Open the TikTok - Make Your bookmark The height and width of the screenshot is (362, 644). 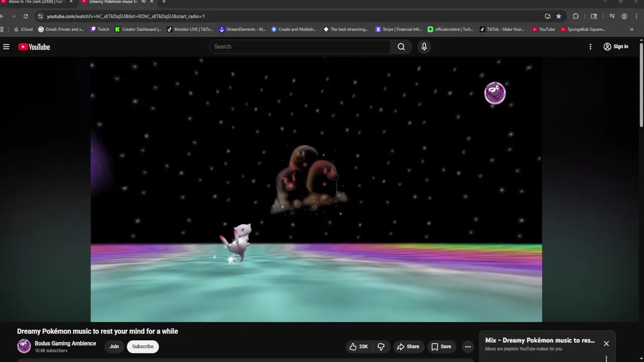[x=502, y=29]
